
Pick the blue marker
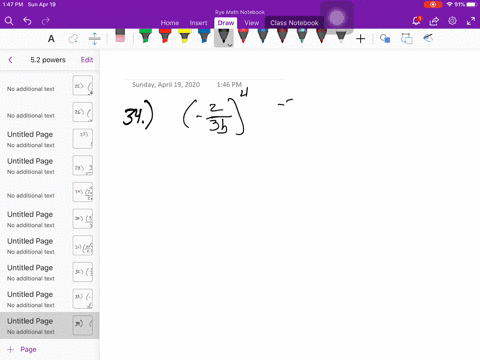pyautogui.click(x=204, y=36)
